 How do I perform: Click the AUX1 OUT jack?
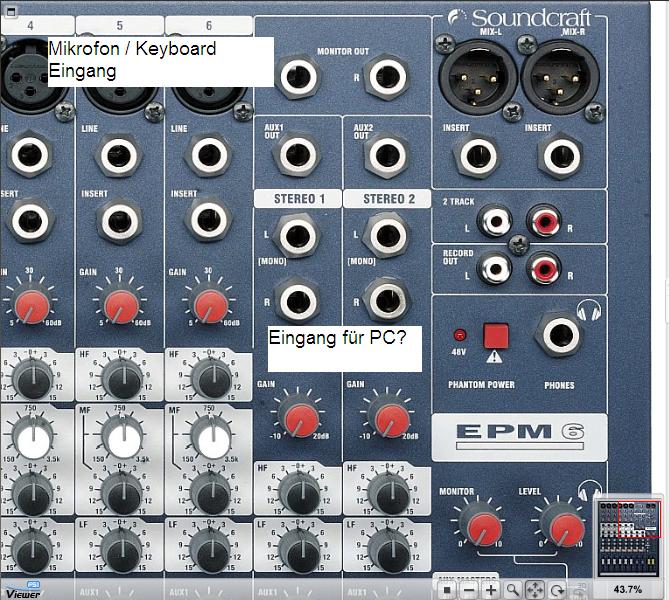(298, 155)
